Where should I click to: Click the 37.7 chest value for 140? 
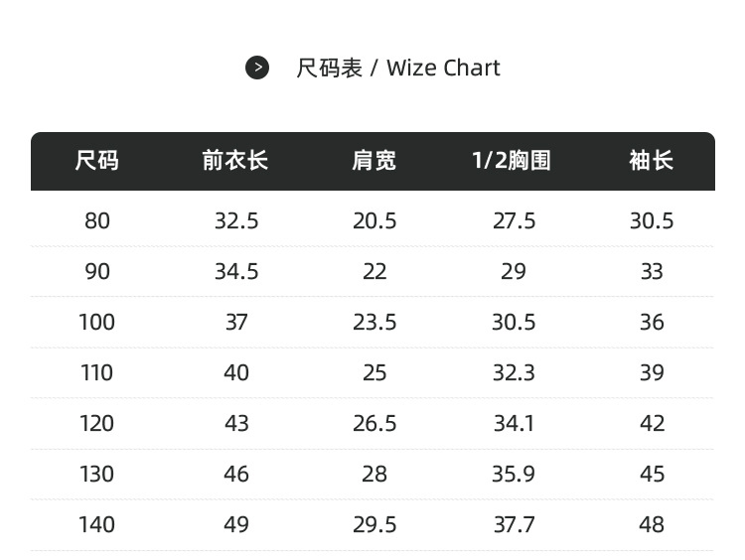point(515,525)
